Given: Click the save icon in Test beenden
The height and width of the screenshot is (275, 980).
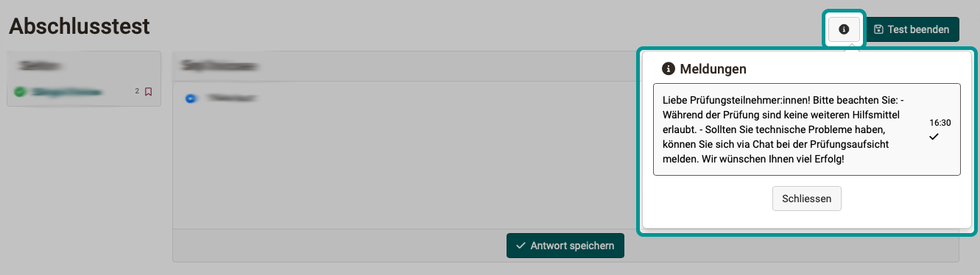Looking at the screenshot, I should (x=878, y=29).
